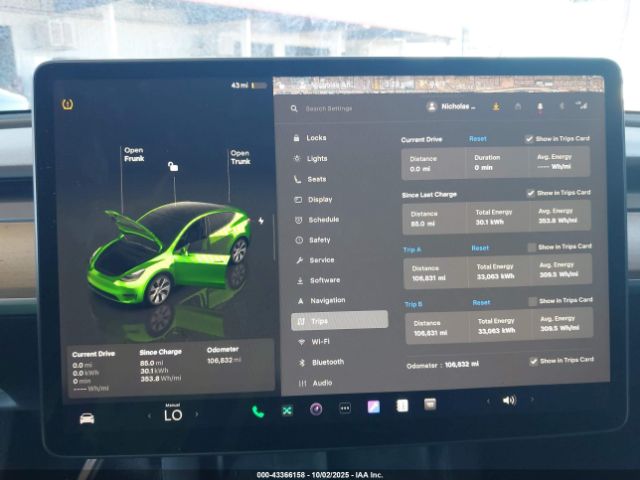640x480 pixels.
Task: Open the Schedule settings
Action: tap(317, 220)
